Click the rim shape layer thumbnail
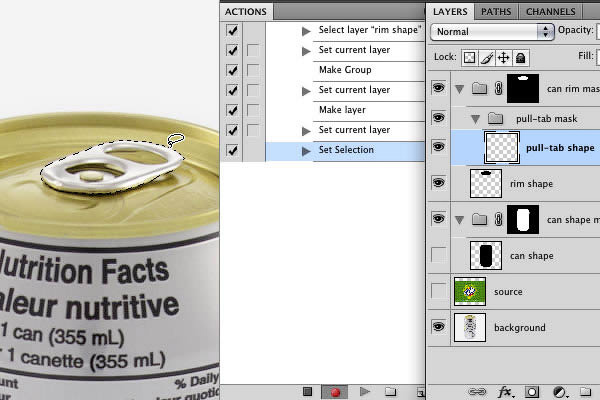Viewport: 600px width, 400px height. (486, 184)
